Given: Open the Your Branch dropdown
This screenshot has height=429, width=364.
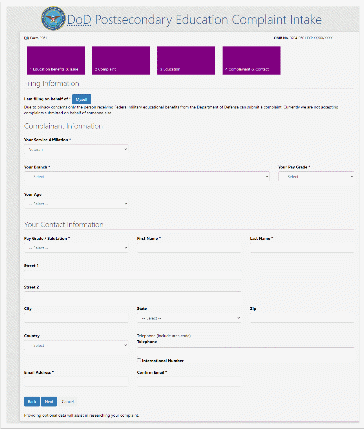Looking at the screenshot, I should coord(147,177).
